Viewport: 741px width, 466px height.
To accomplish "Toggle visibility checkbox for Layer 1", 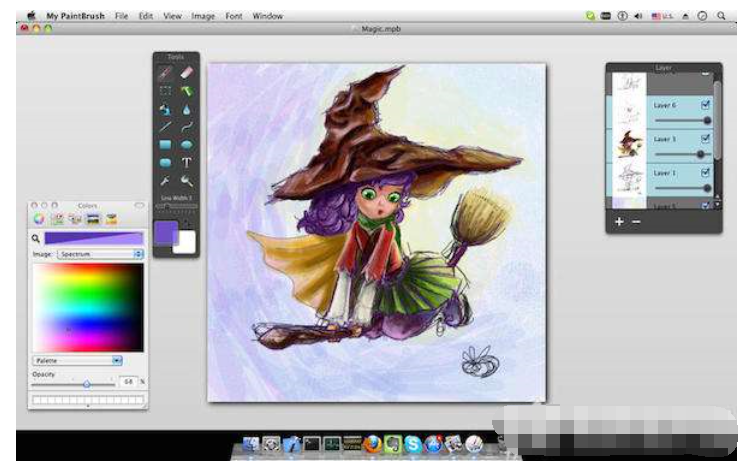I will pyautogui.click(x=705, y=173).
